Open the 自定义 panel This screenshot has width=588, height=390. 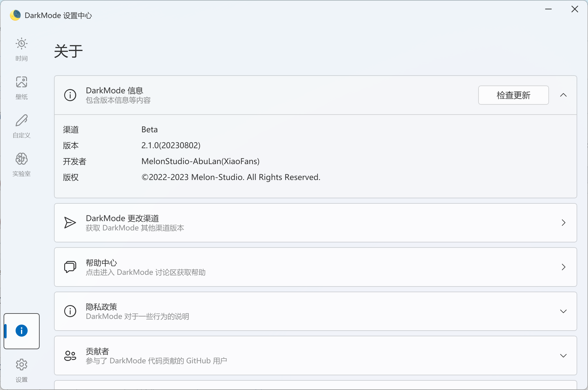click(x=21, y=126)
